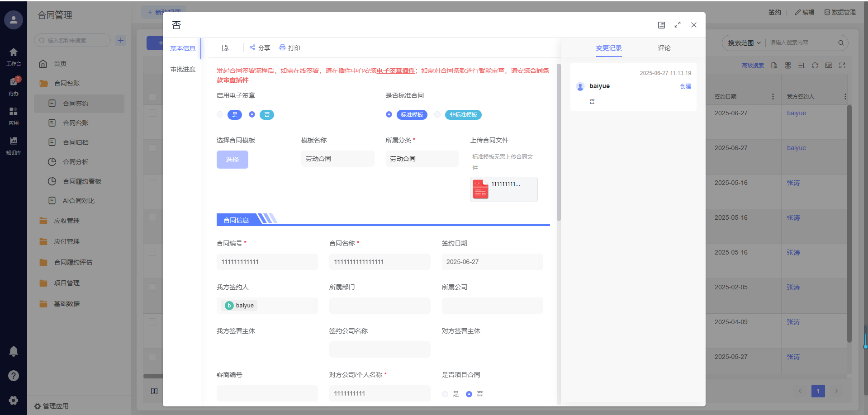868x415 pixels.
Task: Open the 搜索范围 dropdown
Action: click(744, 43)
